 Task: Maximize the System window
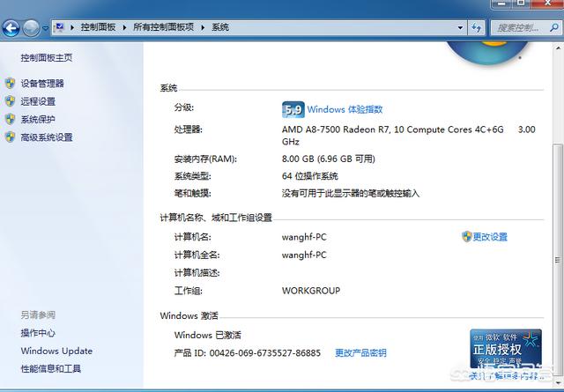(521, 4)
